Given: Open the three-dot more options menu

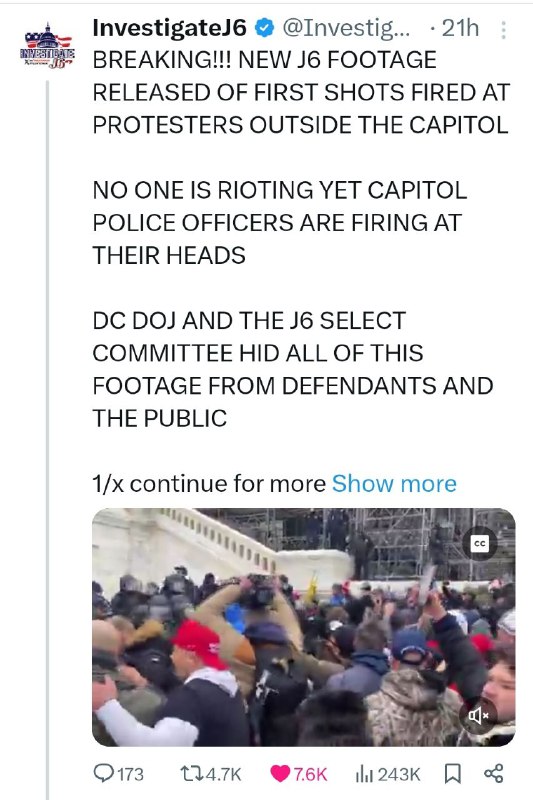Looking at the screenshot, I should point(503,30).
